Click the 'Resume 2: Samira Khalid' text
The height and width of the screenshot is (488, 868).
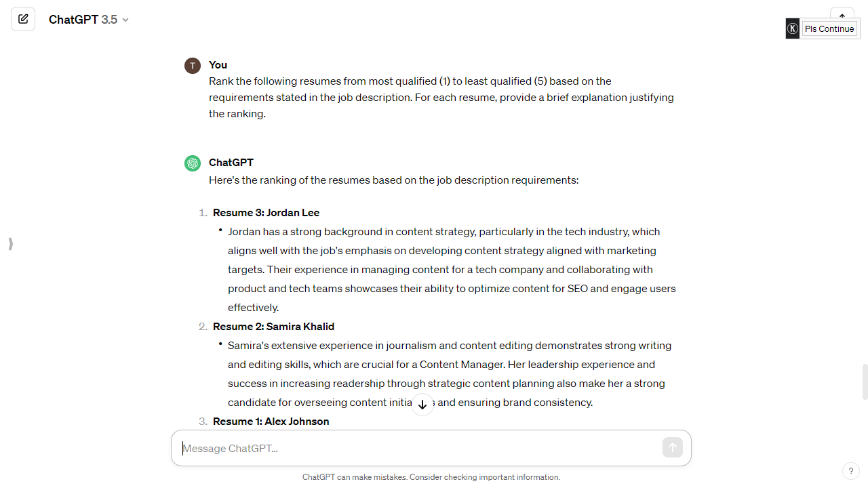[x=273, y=326]
